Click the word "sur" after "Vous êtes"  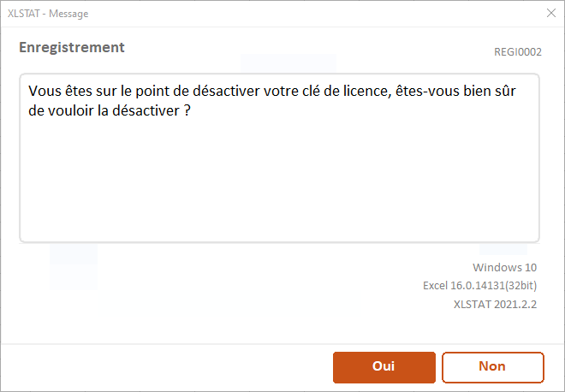[107, 91]
